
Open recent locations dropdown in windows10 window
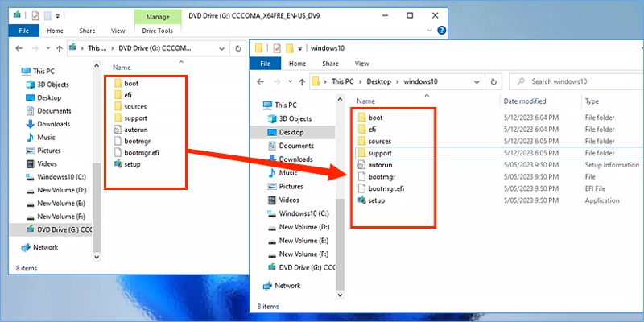290,82
